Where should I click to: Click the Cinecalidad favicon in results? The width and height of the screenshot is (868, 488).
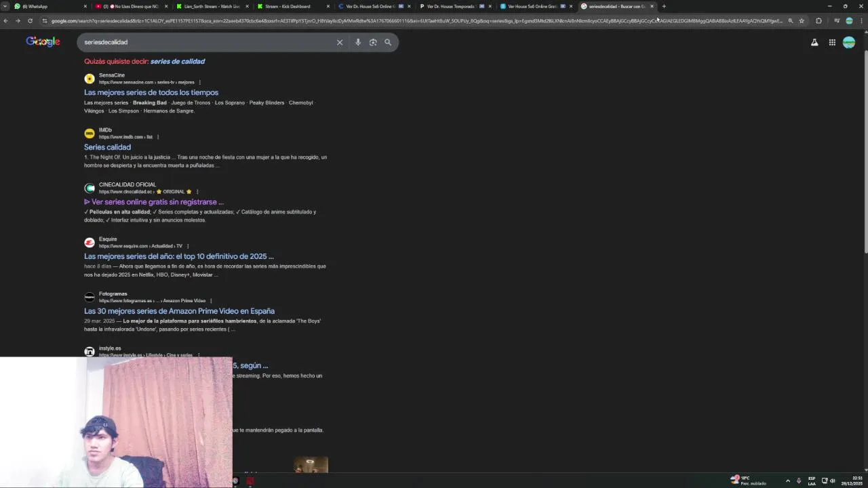click(90, 188)
